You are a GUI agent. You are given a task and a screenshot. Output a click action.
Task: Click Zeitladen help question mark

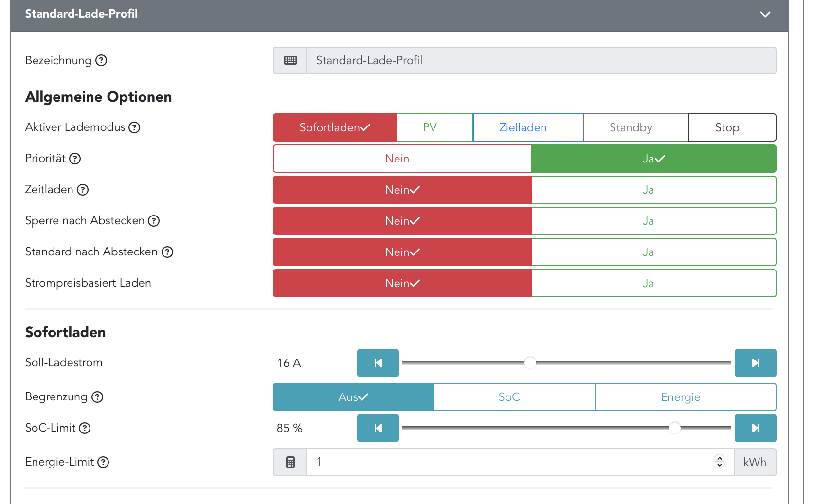pos(83,190)
